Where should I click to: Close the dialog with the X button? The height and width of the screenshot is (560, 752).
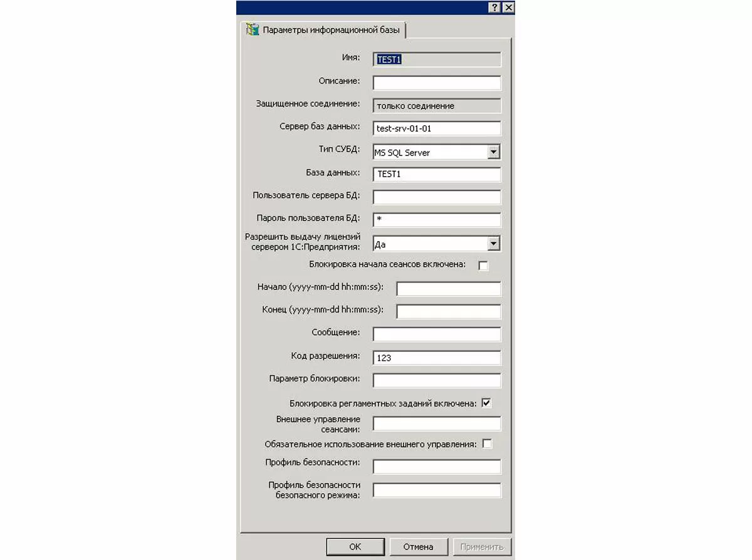pyautogui.click(x=508, y=7)
